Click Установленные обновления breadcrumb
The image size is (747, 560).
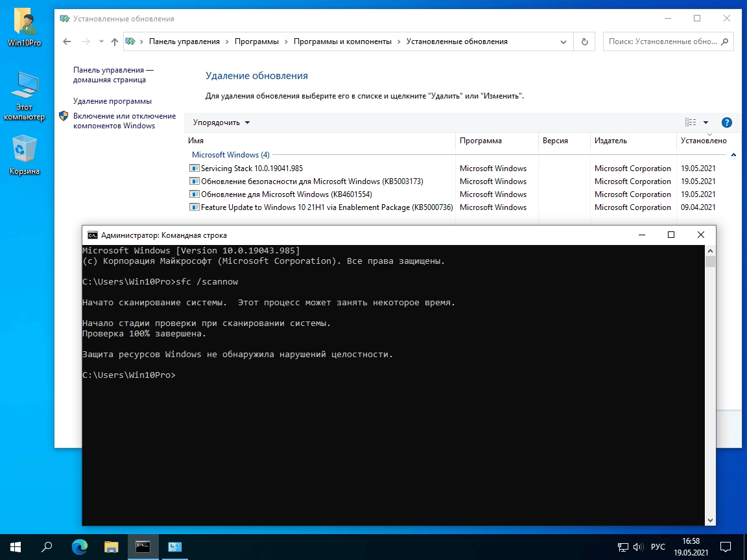coord(457,41)
